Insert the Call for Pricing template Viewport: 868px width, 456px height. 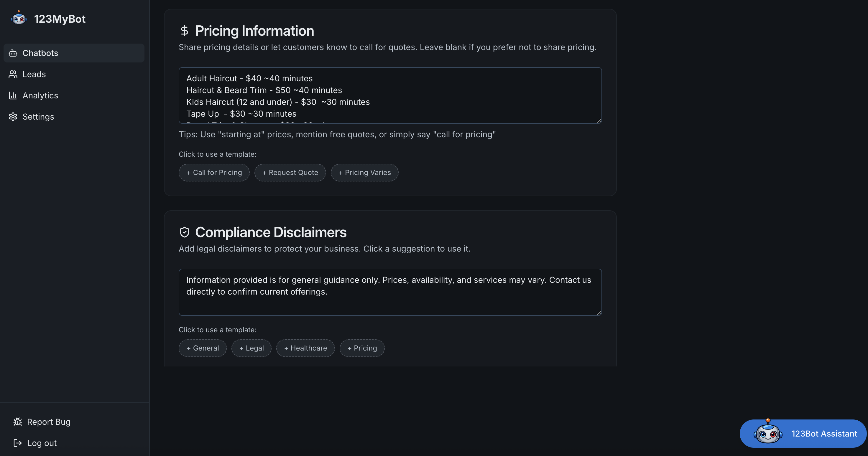pyautogui.click(x=214, y=172)
